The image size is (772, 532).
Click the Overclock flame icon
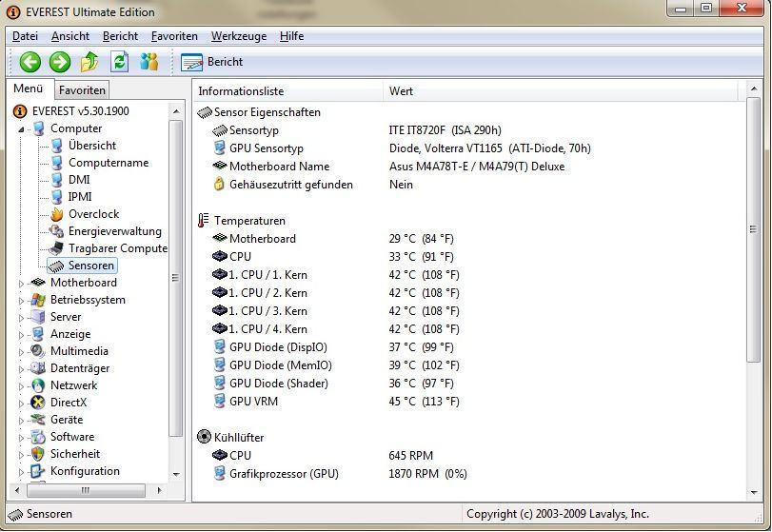[x=57, y=214]
